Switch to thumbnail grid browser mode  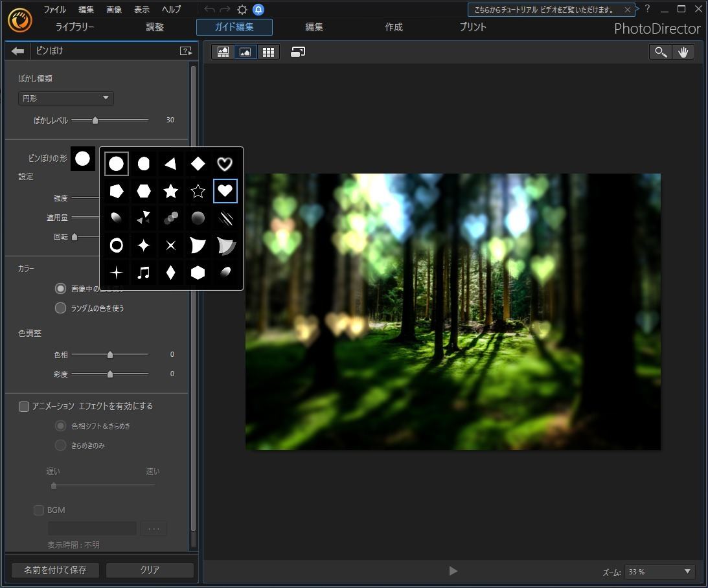point(268,52)
